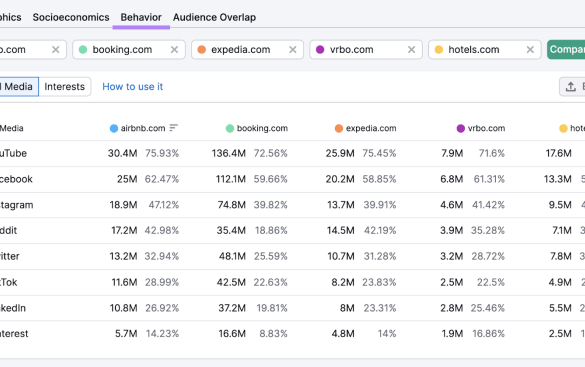Sort by the vrbo.com column header

pyautogui.click(x=487, y=128)
